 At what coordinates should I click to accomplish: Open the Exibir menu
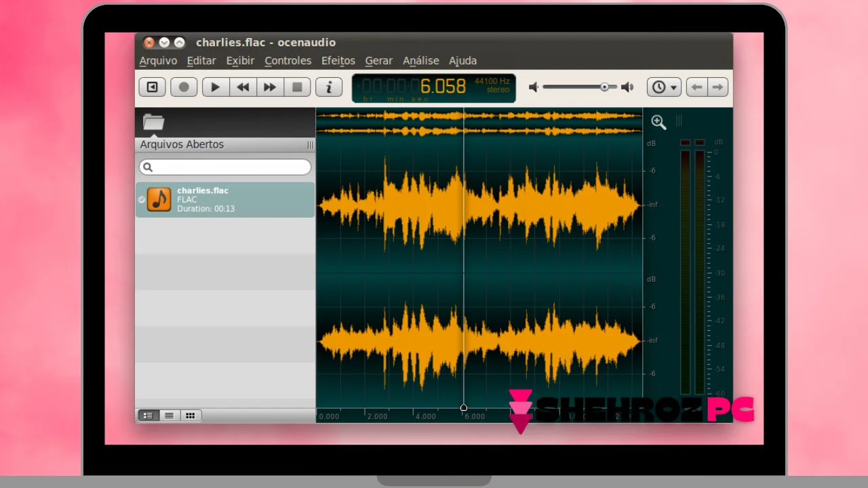tap(240, 60)
